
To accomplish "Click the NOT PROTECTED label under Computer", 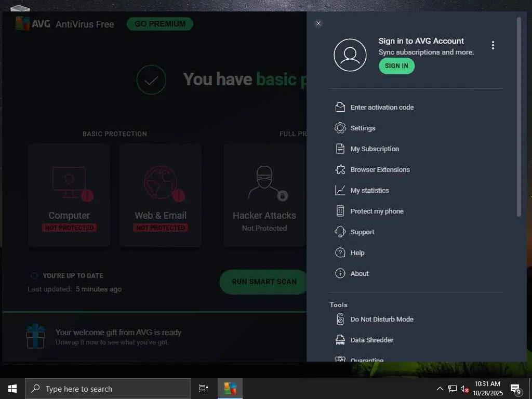I will click(x=69, y=228).
